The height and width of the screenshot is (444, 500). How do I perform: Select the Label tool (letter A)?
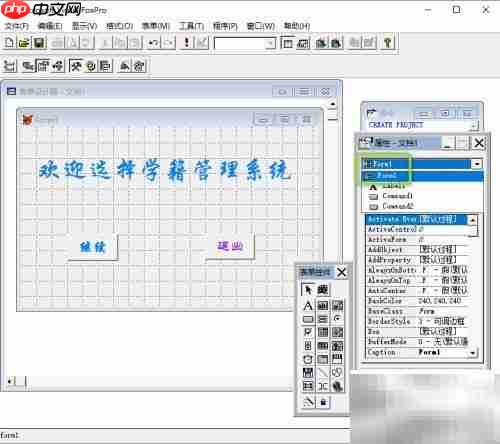(x=308, y=306)
